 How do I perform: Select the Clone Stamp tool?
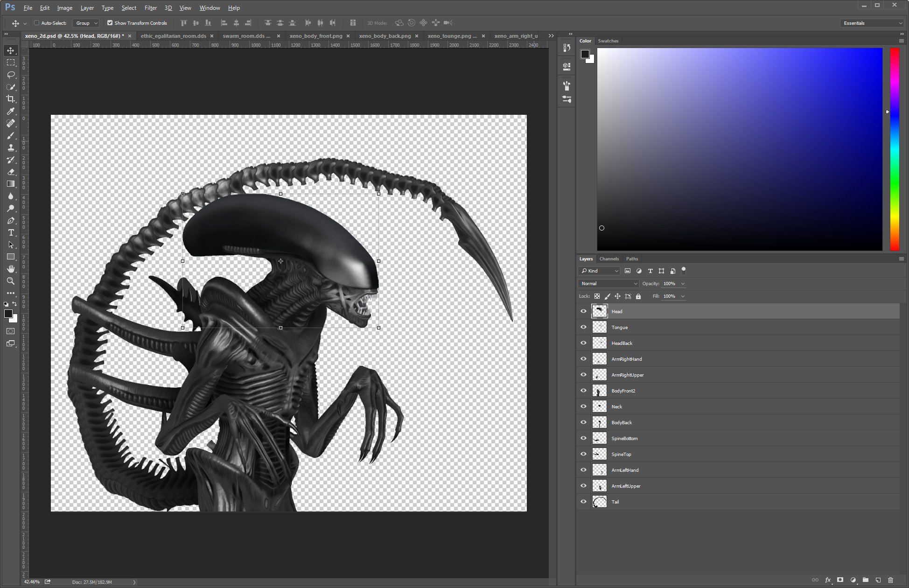(11, 147)
